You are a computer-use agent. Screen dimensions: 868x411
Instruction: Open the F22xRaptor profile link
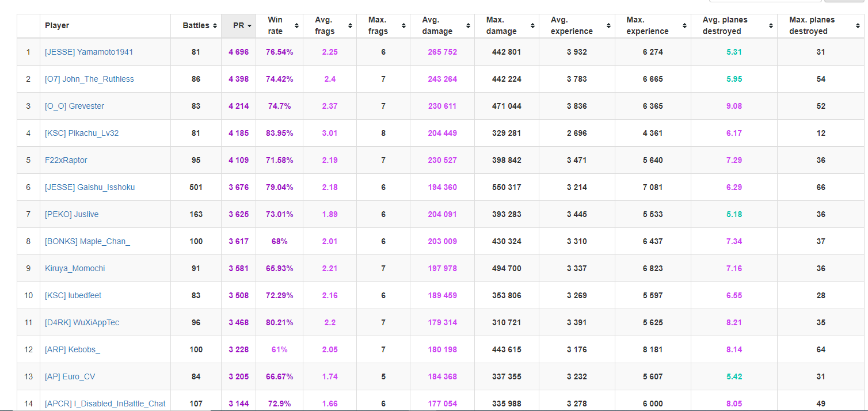click(66, 161)
